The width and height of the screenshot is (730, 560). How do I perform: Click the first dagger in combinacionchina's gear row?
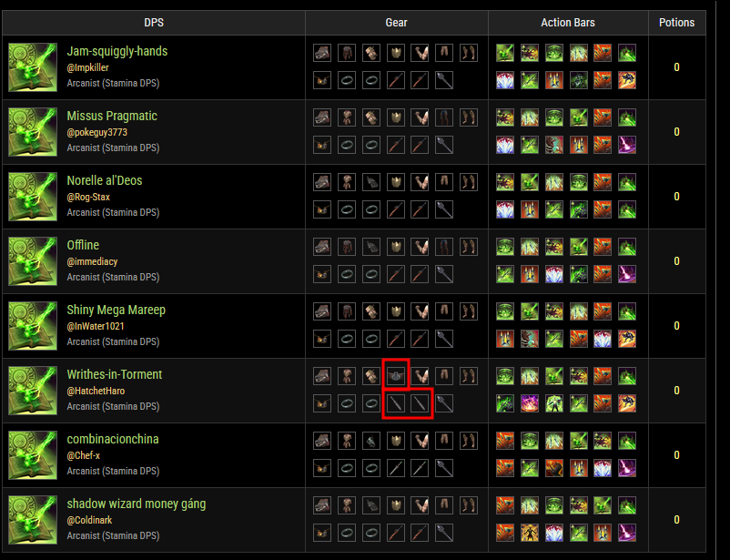396,468
